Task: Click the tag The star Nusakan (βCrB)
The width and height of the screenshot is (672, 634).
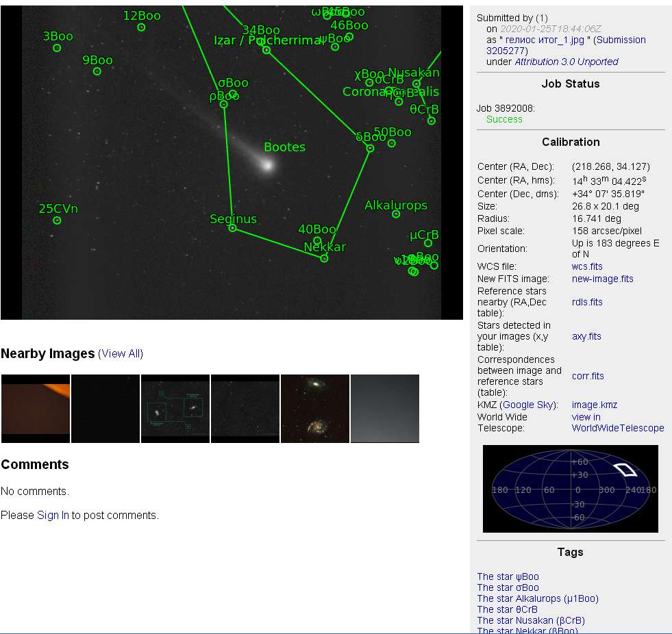Action: click(530, 620)
